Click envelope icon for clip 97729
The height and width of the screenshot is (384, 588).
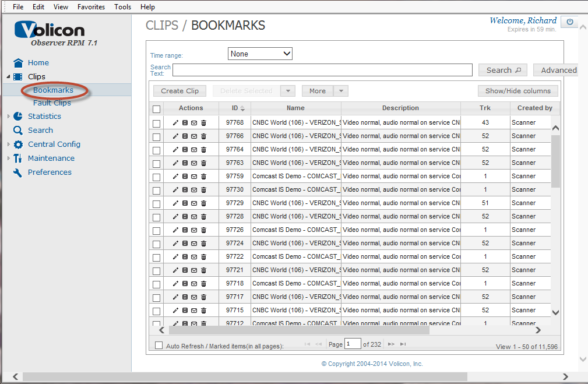tap(194, 203)
